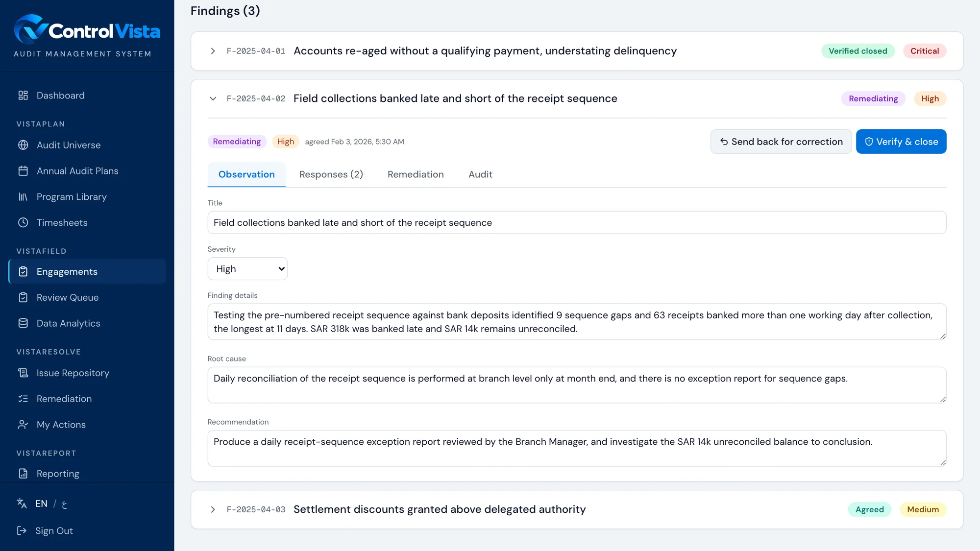Click the Verify & close button

[x=901, y=142]
